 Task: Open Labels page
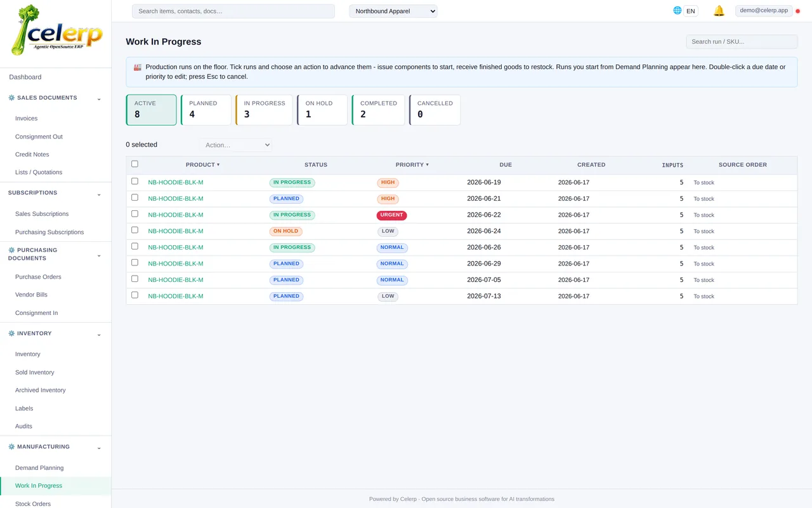pyautogui.click(x=24, y=408)
